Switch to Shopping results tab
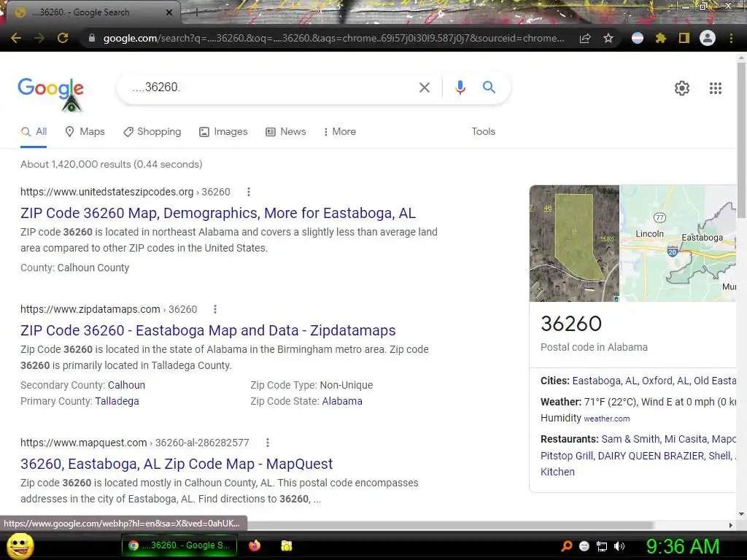 [x=152, y=132]
